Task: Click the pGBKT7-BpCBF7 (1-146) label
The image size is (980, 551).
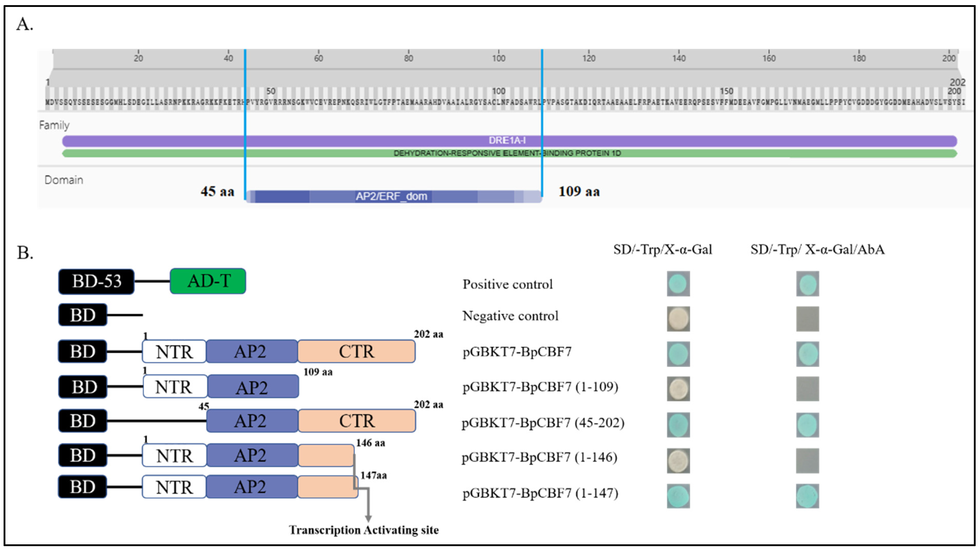Action: 539,457
